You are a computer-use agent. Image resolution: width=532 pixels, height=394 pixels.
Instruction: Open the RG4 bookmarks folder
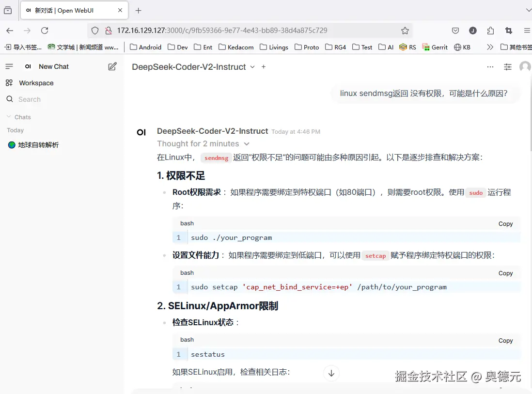(336, 47)
